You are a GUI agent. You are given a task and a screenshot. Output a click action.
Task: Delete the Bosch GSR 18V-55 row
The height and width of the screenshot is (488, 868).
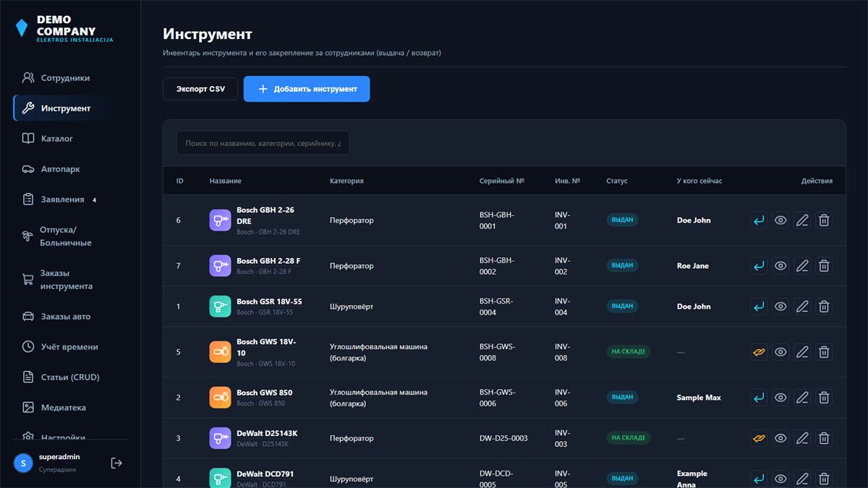(x=824, y=307)
